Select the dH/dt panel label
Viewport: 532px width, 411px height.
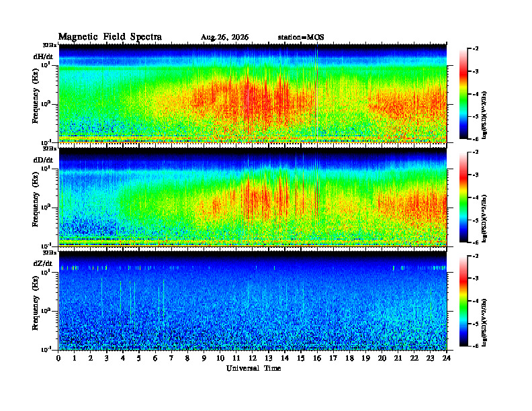[x=43, y=56]
